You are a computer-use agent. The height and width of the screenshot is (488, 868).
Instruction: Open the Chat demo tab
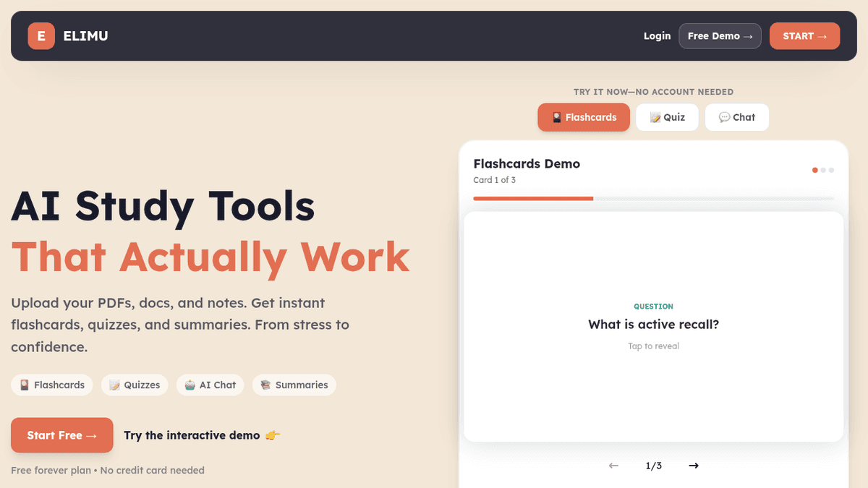pos(736,117)
